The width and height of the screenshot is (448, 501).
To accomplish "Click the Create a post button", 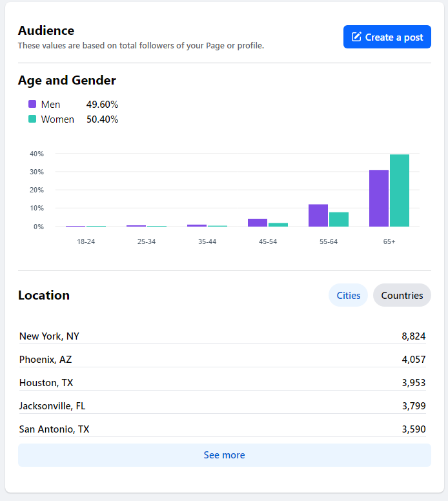I will [x=387, y=37].
